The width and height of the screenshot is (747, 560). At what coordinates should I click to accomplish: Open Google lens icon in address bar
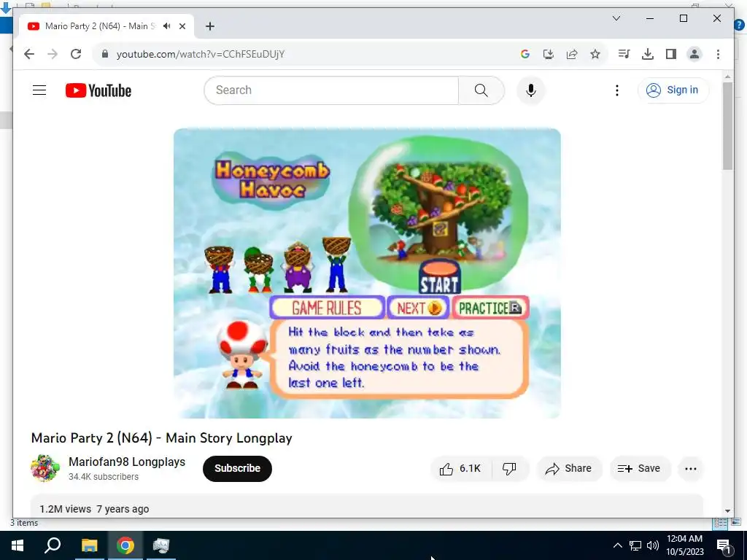click(525, 54)
